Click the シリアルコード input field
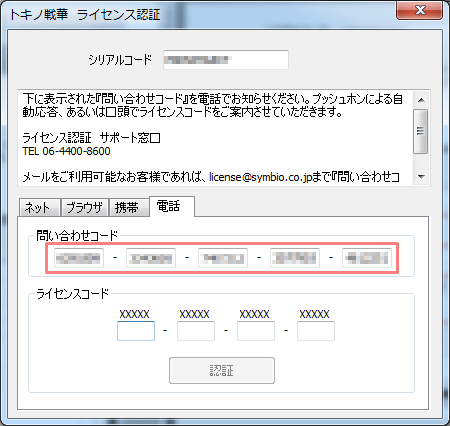This screenshot has width=450, height=426. click(x=226, y=60)
